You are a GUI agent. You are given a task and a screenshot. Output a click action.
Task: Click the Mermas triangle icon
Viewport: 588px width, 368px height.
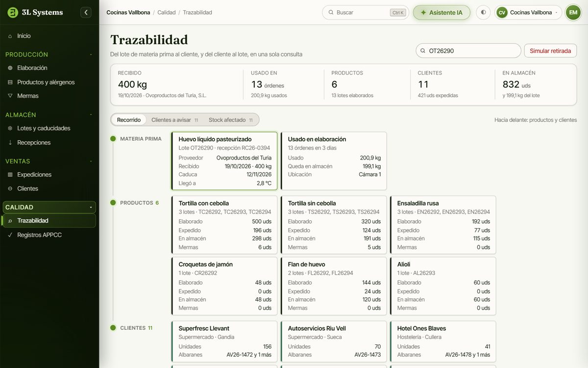click(x=10, y=96)
